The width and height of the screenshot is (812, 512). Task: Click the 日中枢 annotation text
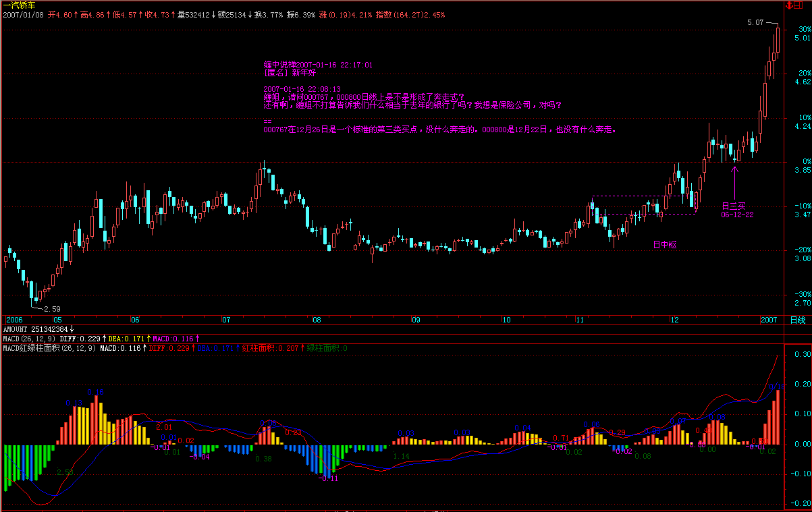coord(664,244)
